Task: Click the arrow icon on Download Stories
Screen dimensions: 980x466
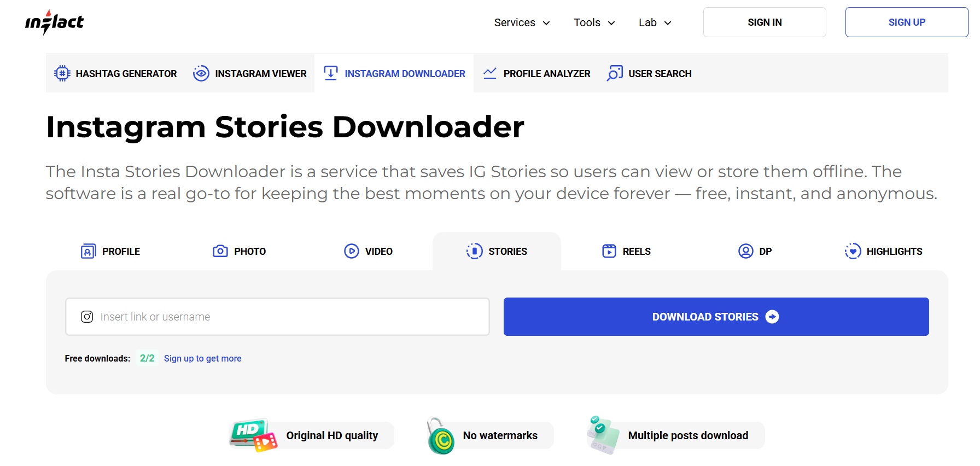Action: click(x=772, y=317)
